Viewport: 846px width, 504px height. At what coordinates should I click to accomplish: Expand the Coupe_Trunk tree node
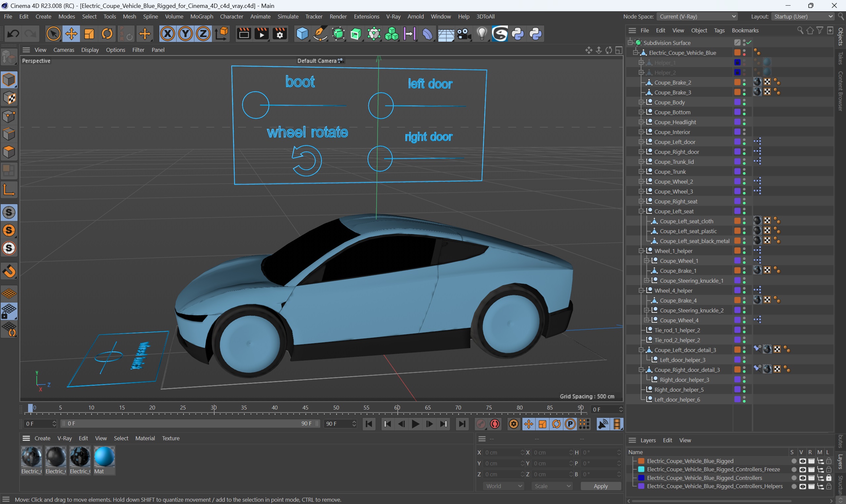pyautogui.click(x=641, y=171)
